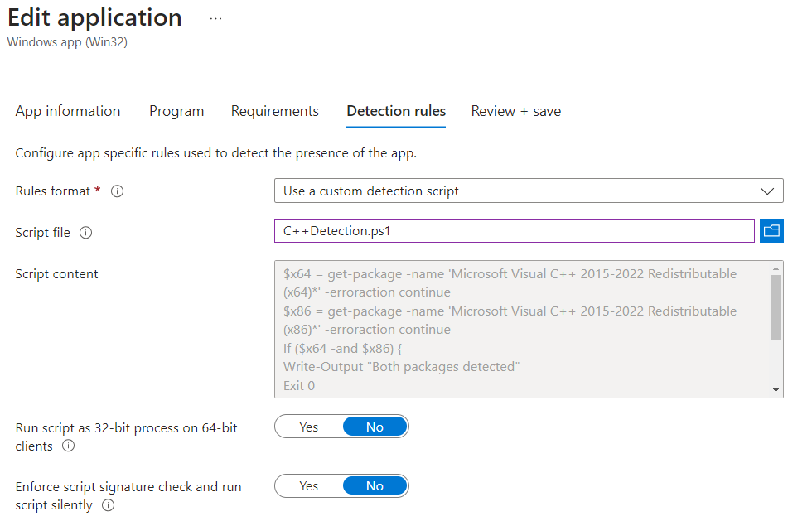812x526 pixels.
Task: Click the Rules format dropdown chevron arrow
Action: pos(766,191)
